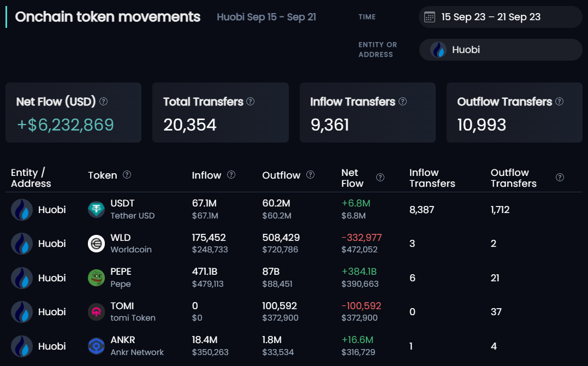Click the help icon next to Inflow Transfers card
This screenshot has height=366, width=588.
[x=403, y=102]
